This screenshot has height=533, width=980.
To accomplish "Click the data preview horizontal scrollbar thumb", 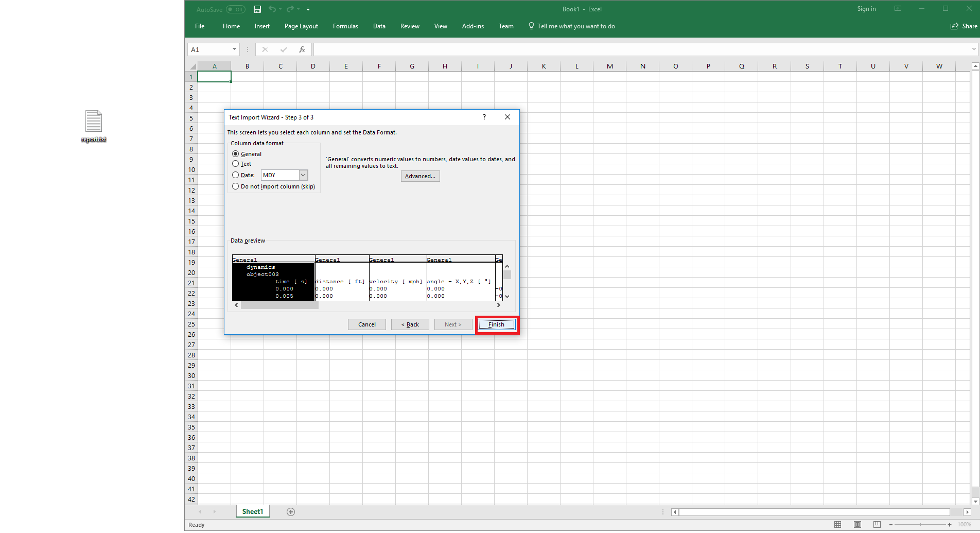I will [x=279, y=305].
